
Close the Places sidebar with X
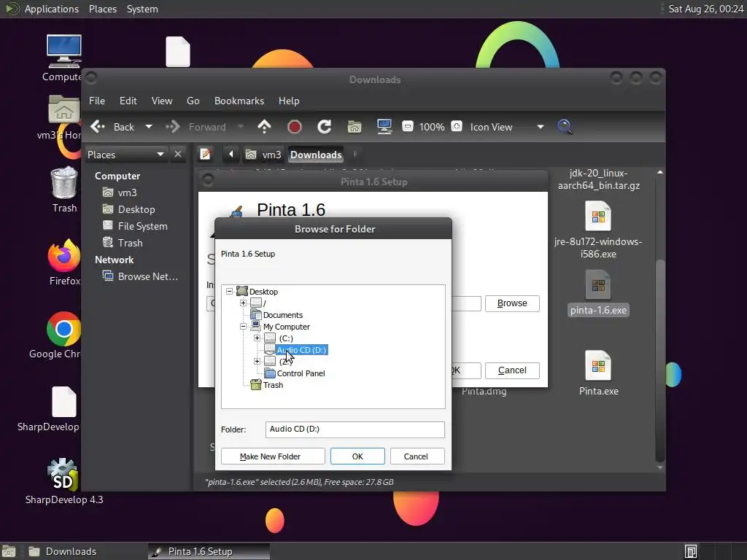click(178, 155)
